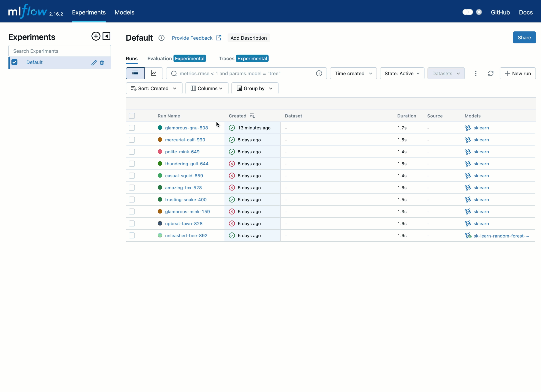Image resolution: width=541 pixels, height=392 pixels.
Task: Rename the Default experiment via the pencil icon
Action: pyautogui.click(x=94, y=63)
